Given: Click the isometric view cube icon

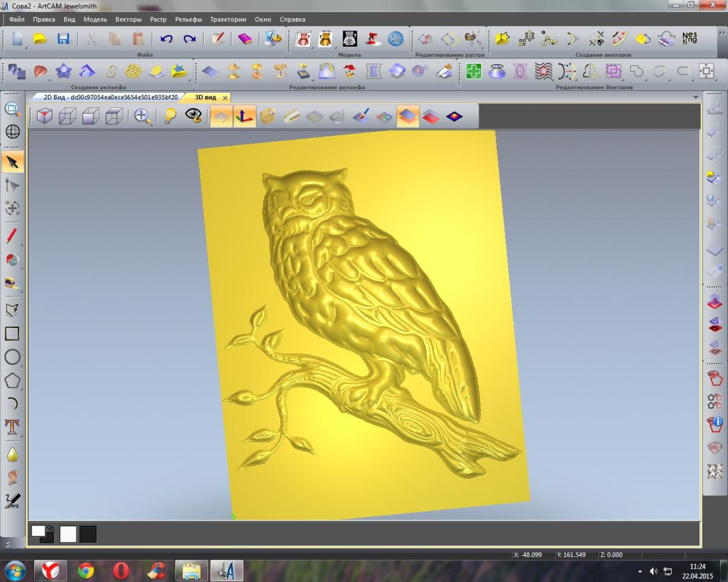Looking at the screenshot, I should (x=44, y=116).
